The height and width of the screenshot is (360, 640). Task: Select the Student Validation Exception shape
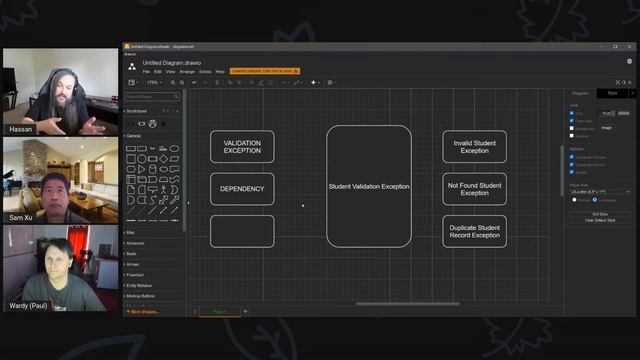click(369, 187)
